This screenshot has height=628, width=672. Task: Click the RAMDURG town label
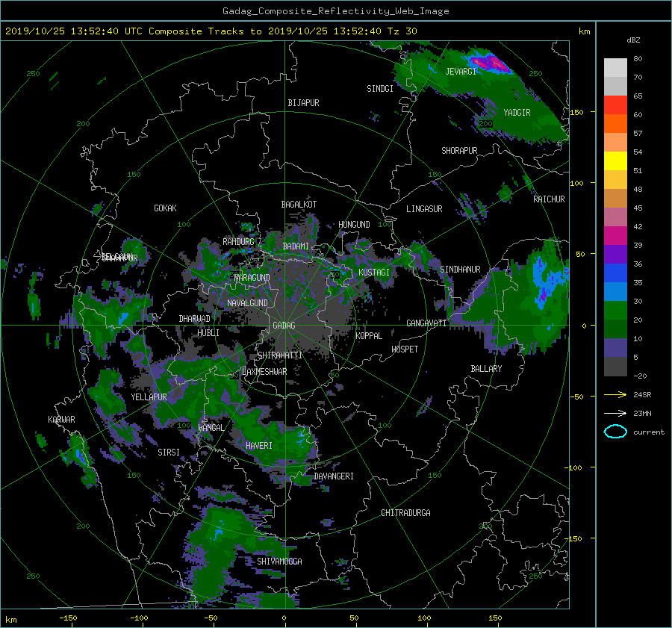click(x=238, y=242)
